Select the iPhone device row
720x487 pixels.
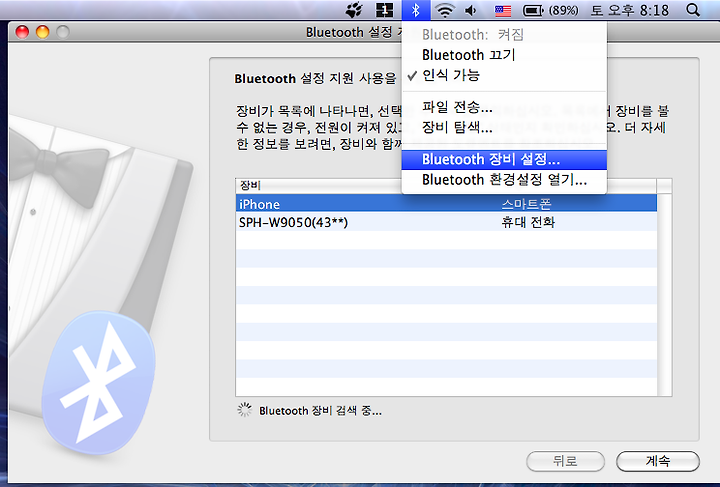(x=446, y=204)
